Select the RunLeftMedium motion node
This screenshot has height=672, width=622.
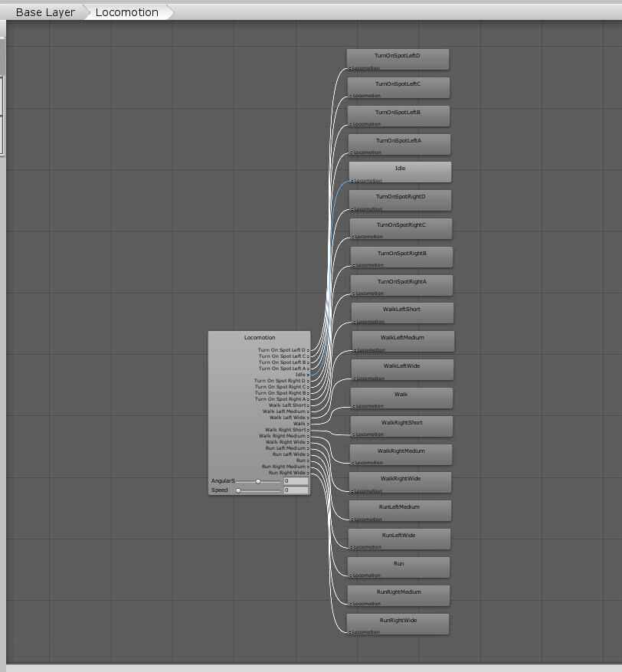[400, 511]
